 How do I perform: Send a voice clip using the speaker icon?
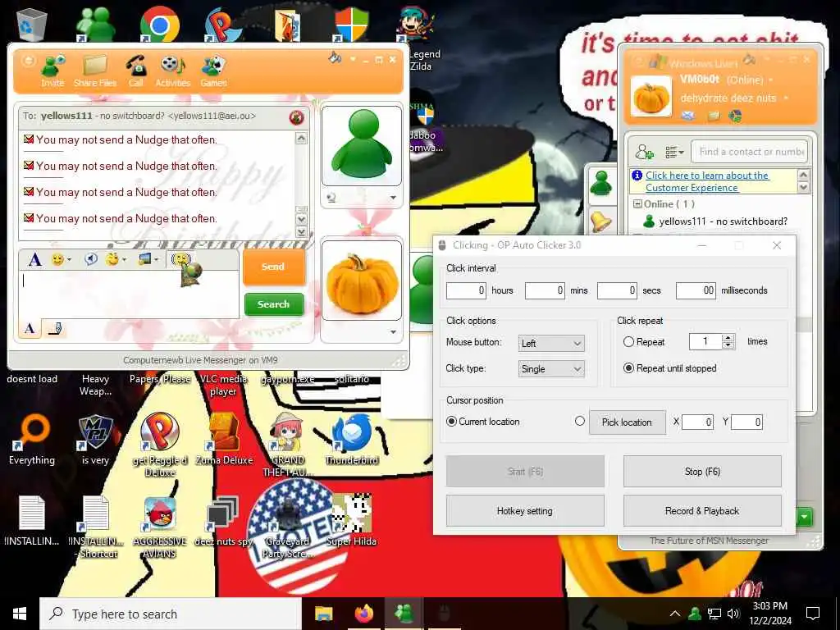(x=91, y=259)
